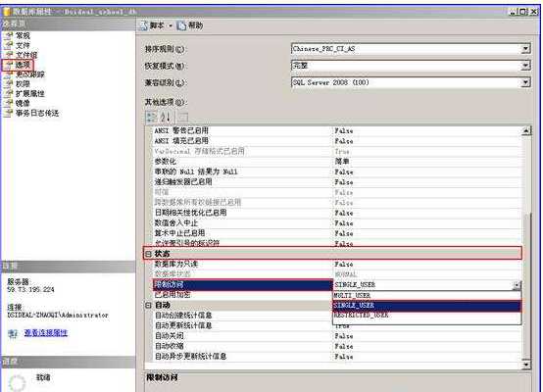This screenshot has height=392, width=543.
Task: Click the 限制访问 value dropdown arrow
Action: [517, 285]
